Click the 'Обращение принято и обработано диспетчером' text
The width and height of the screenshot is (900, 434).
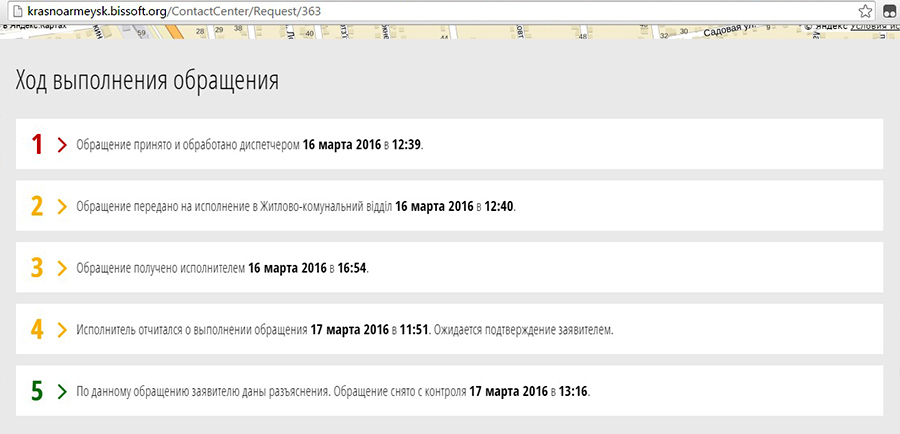188,145
